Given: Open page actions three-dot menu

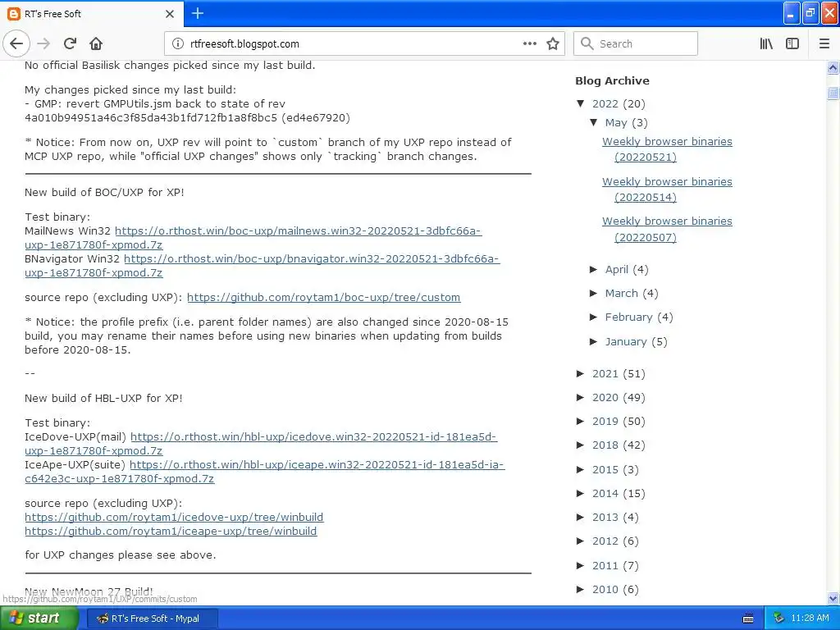Looking at the screenshot, I should pyautogui.click(x=529, y=43).
